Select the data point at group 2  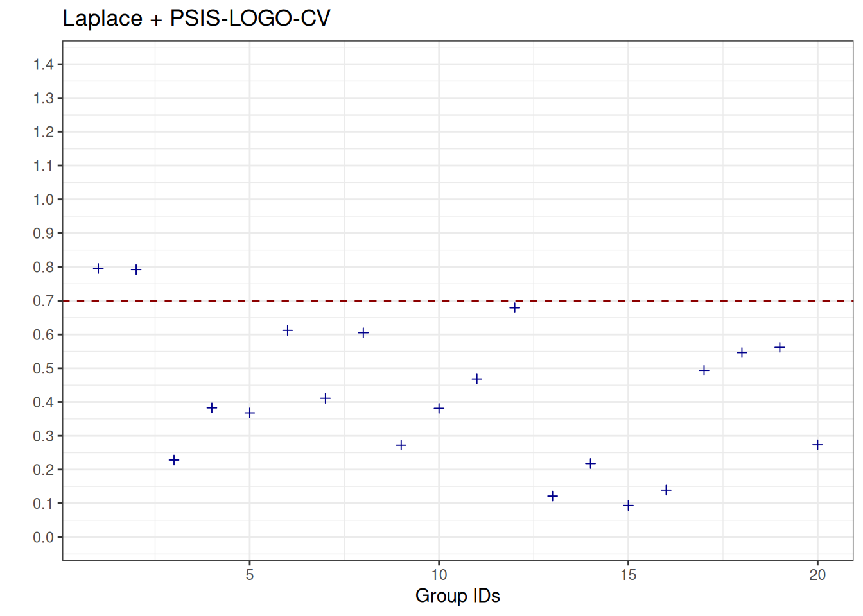coord(136,269)
